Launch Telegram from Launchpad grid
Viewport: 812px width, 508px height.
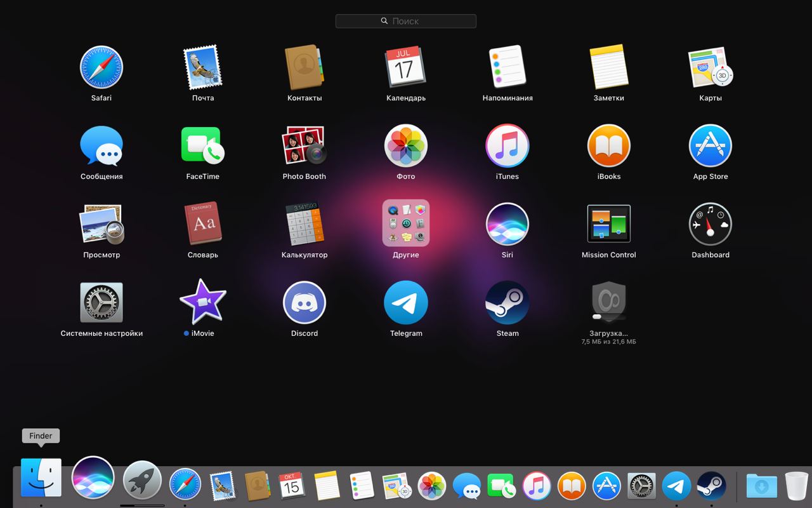coord(406,302)
